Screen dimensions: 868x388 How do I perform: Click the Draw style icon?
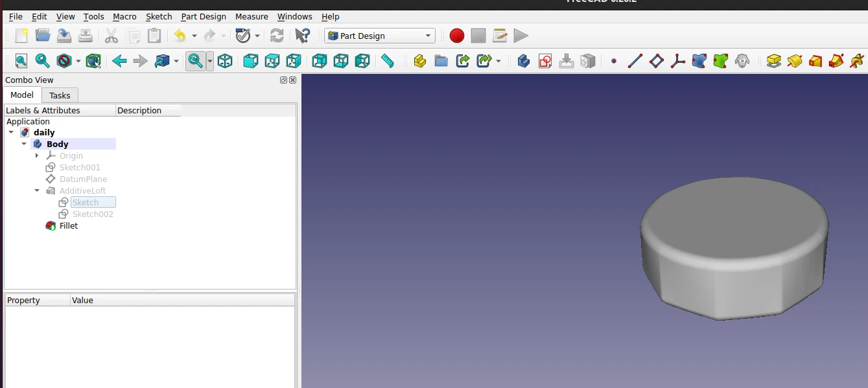pos(64,61)
